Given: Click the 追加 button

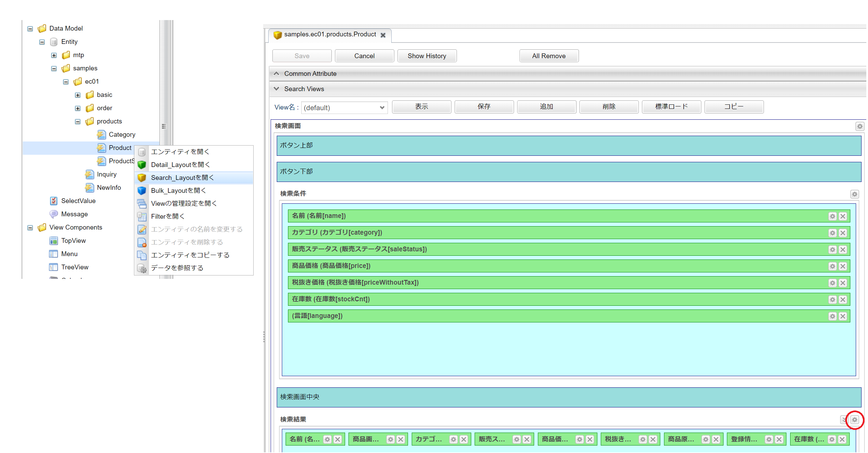Looking at the screenshot, I should 546,106.
